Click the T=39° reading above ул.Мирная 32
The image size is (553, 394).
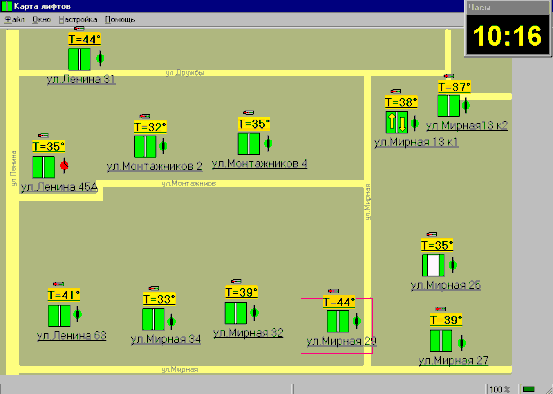[x=242, y=292]
